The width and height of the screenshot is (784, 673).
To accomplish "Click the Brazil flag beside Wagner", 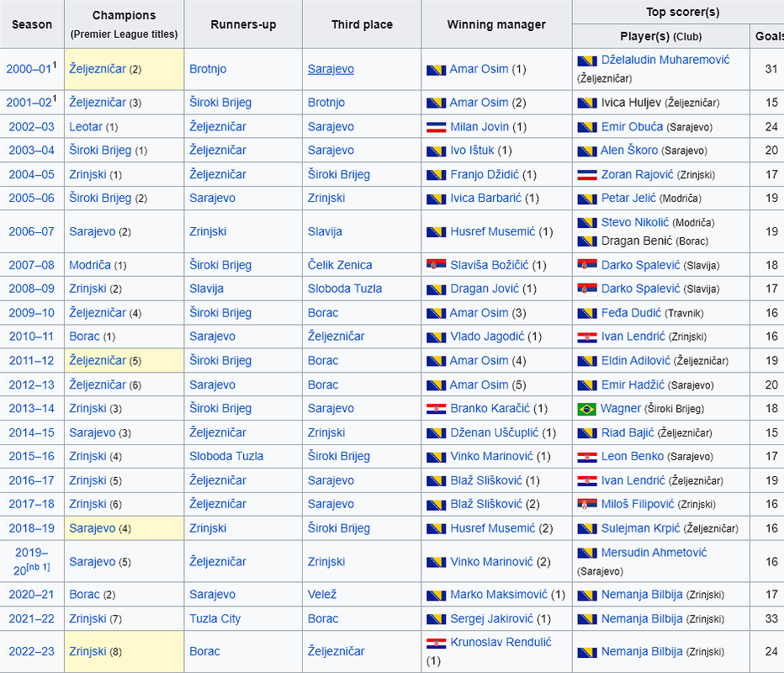I will [x=586, y=410].
